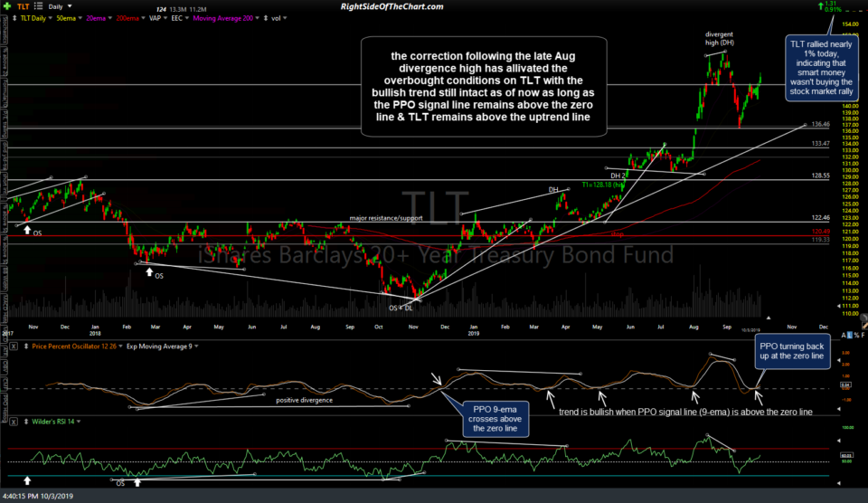Click the round icon at the right edge
This screenshot has height=503, width=868.
pos(863,318)
